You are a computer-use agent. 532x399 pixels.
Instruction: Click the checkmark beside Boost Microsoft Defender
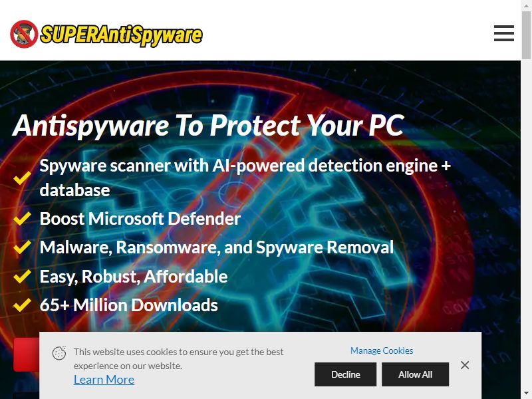pos(23,219)
